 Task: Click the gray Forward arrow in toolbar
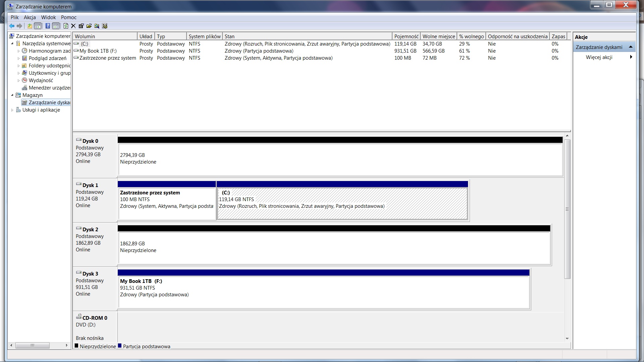click(19, 26)
